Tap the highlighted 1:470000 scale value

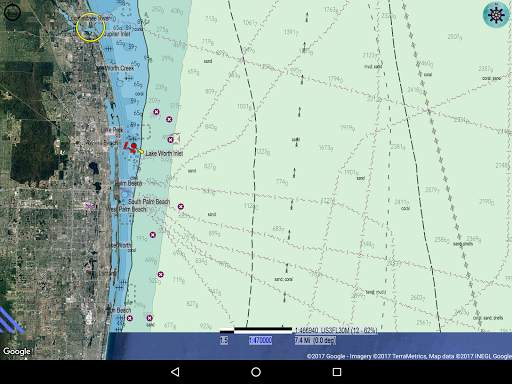(x=260, y=340)
